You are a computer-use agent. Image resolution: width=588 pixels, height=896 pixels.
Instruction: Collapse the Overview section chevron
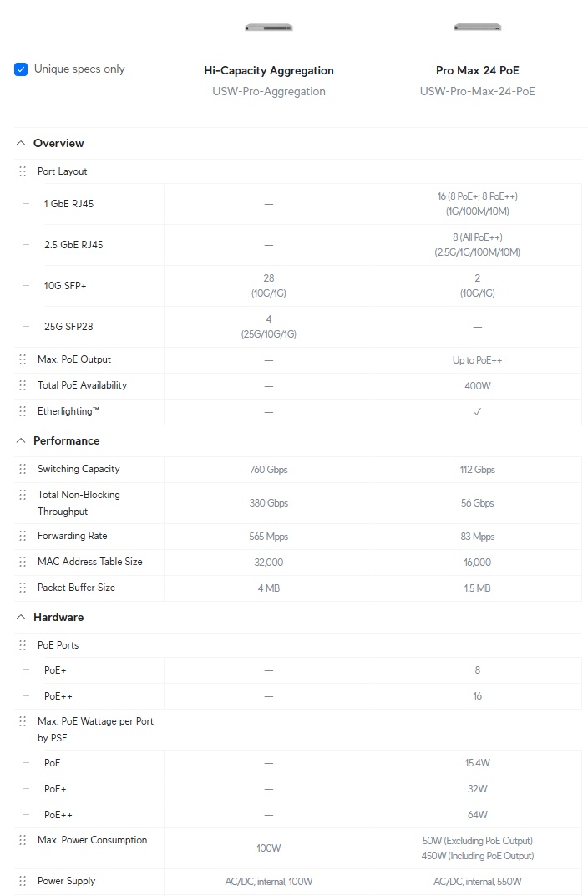[21, 143]
